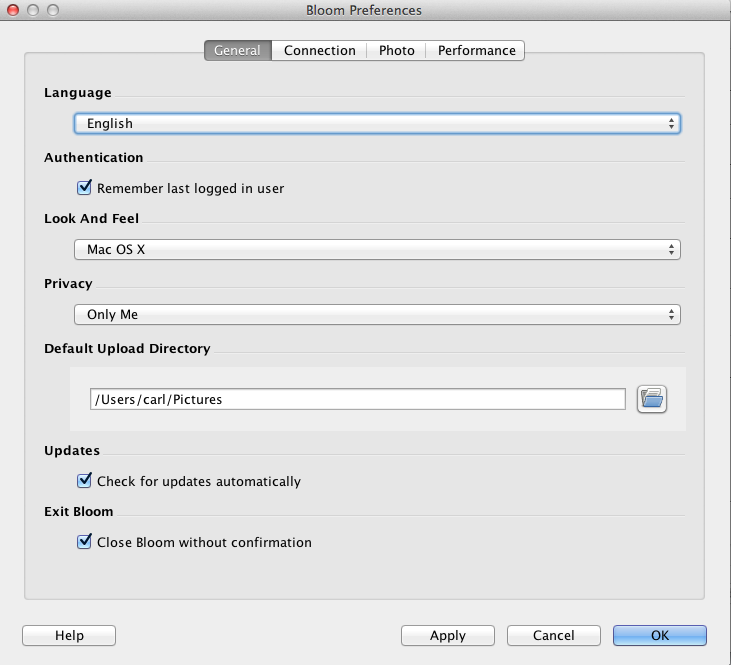Open the Language dropdown showing English
The width and height of the screenshot is (731, 665).
tap(377, 123)
